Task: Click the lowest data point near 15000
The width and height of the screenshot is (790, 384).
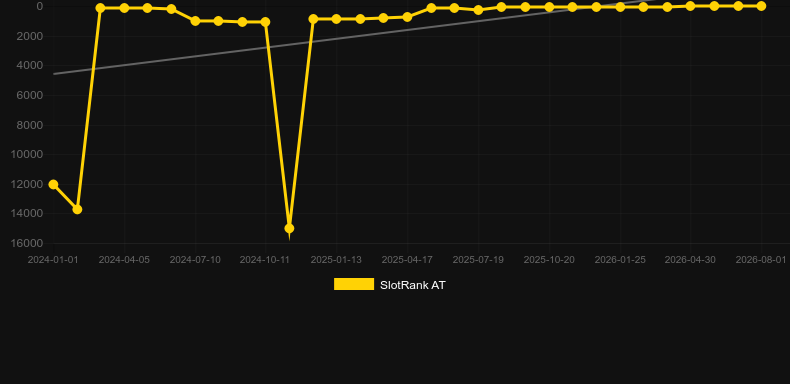Action: 289,228
